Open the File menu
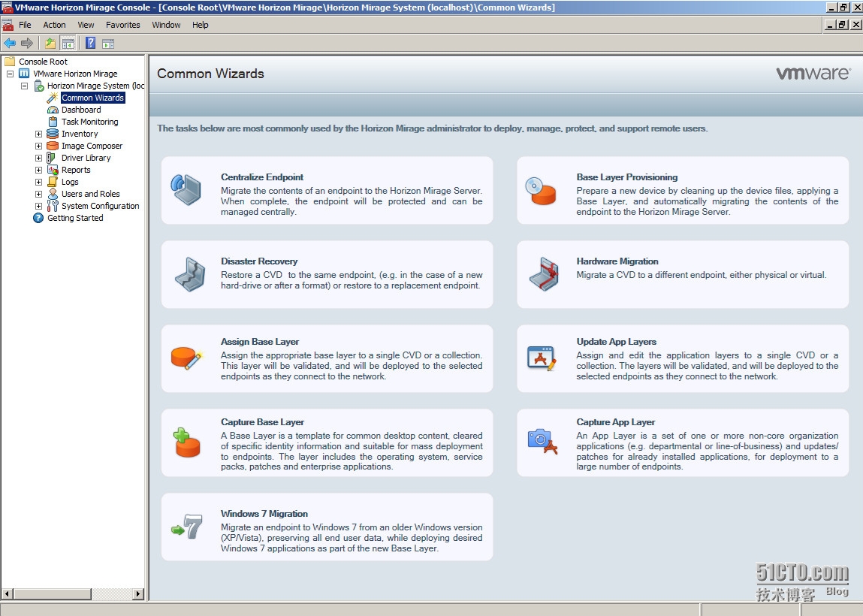The image size is (863, 616). tap(26, 25)
